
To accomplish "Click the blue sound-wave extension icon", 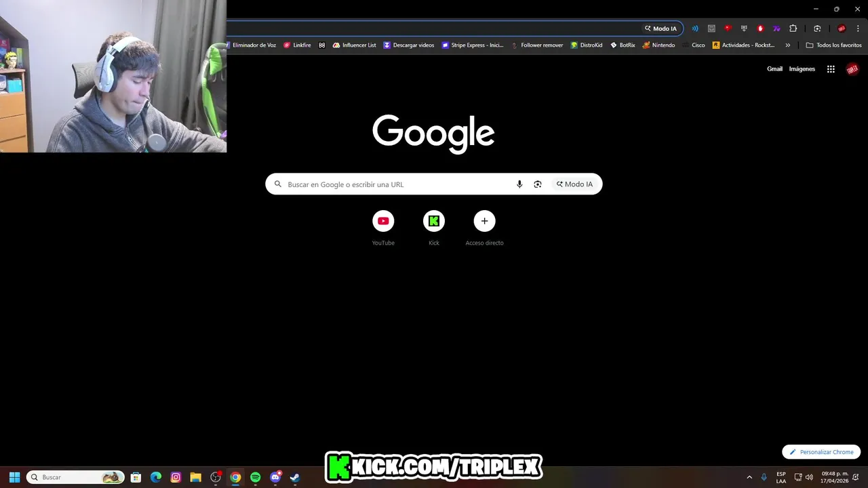I will (x=695, y=28).
